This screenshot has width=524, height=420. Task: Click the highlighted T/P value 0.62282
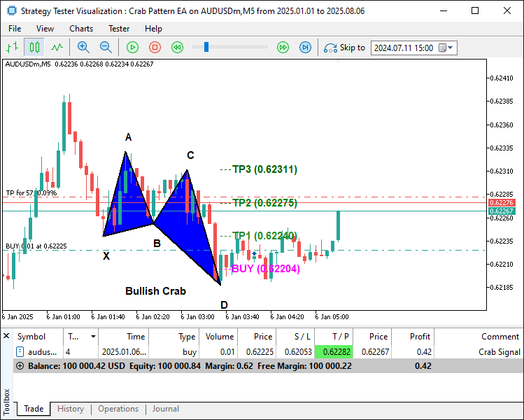tap(334, 352)
